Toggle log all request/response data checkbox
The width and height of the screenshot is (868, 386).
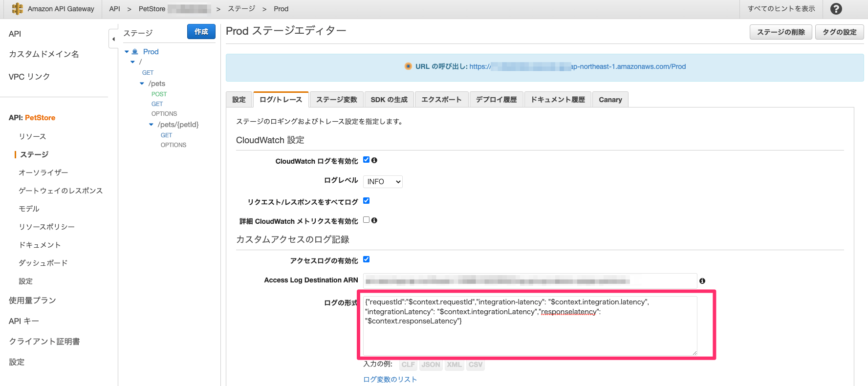[366, 201]
